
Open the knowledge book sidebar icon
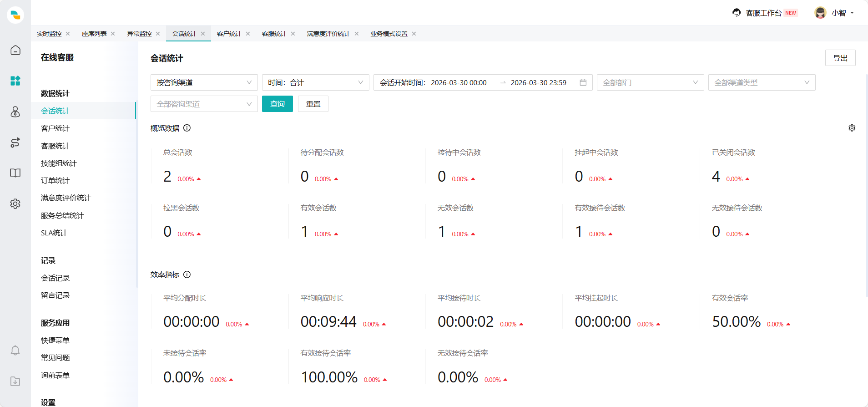coord(15,173)
